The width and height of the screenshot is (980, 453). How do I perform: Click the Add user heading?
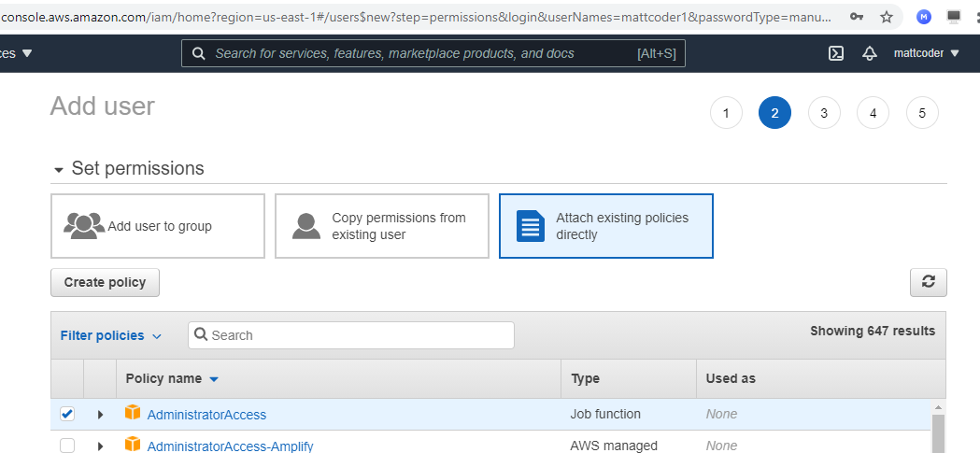(103, 106)
